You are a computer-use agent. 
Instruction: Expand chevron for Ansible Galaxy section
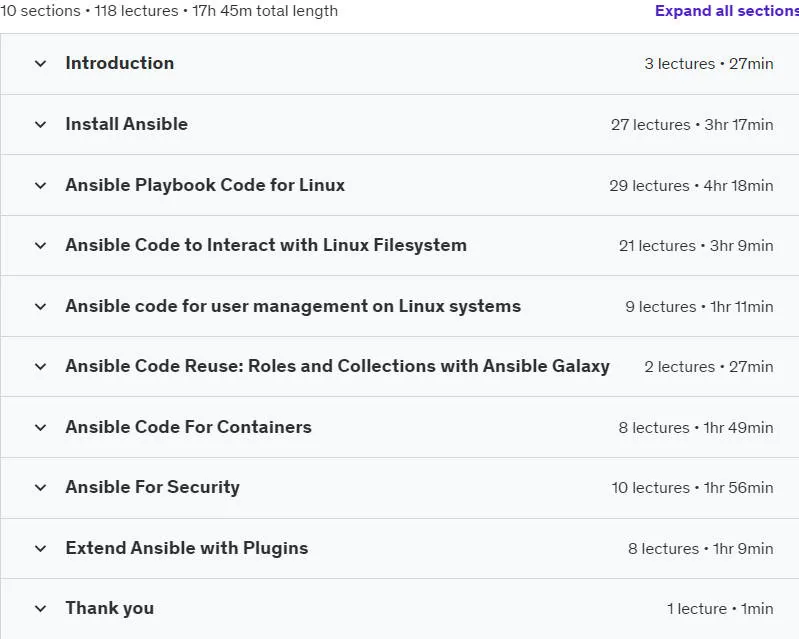click(x=40, y=366)
